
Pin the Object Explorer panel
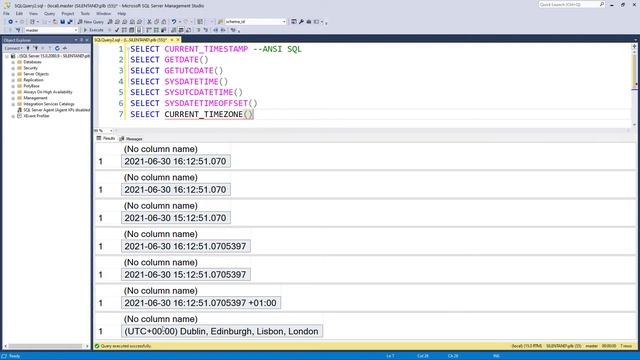(81, 40)
